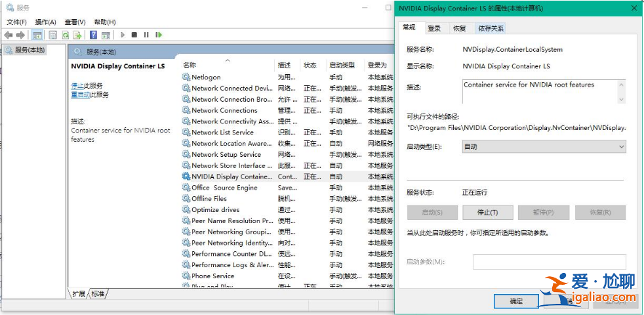The image size is (644, 315).
Task: Click the gear icon beside Netlogon
Action: [186, 77]
